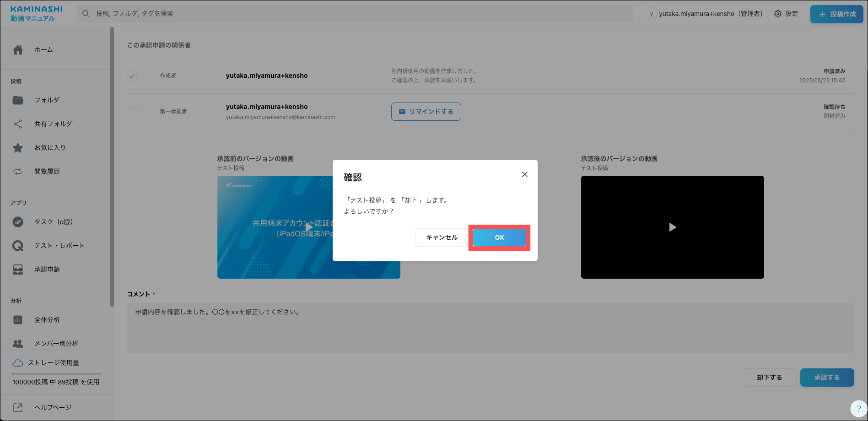Play the 承認後のバージョンの動画 video
The image size is (868, 421).
click(672, 227)
